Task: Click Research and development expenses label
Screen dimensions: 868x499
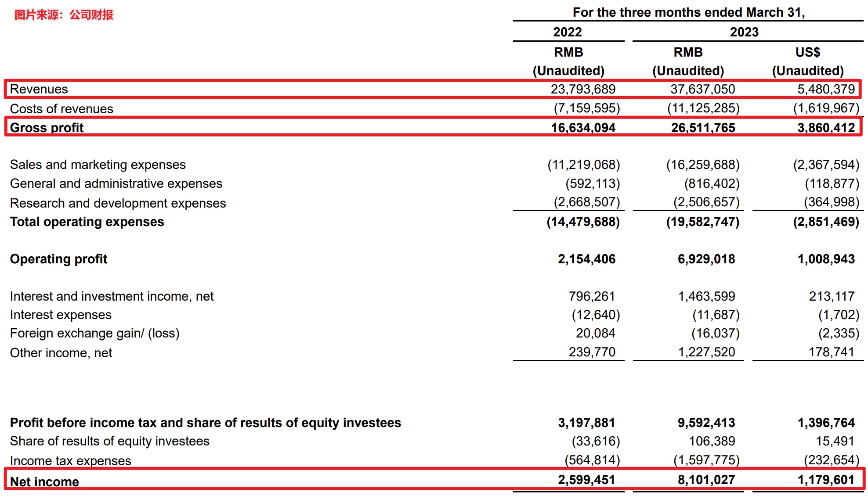Action: (118, 203)
